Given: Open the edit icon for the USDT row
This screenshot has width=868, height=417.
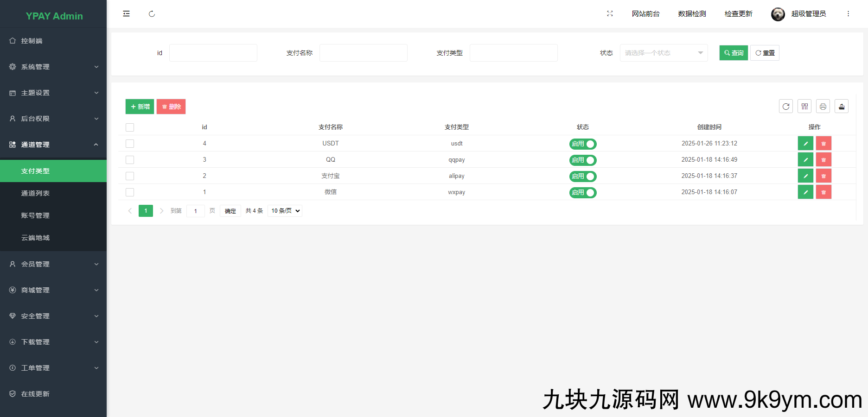Looking at the screenshot, I should 805,143.
